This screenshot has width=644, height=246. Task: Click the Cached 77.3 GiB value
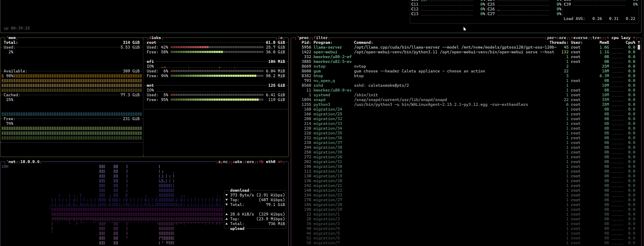[130, 95]
